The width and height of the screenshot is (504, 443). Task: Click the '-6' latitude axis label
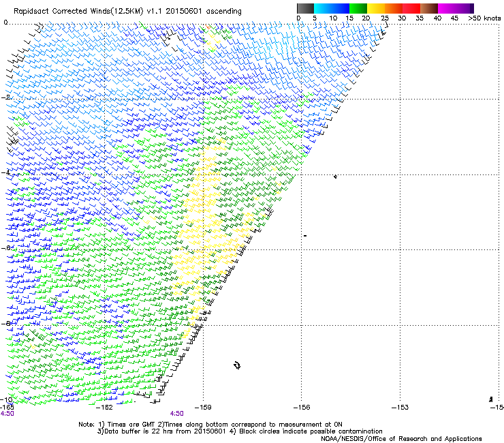(x=5, y=248)
